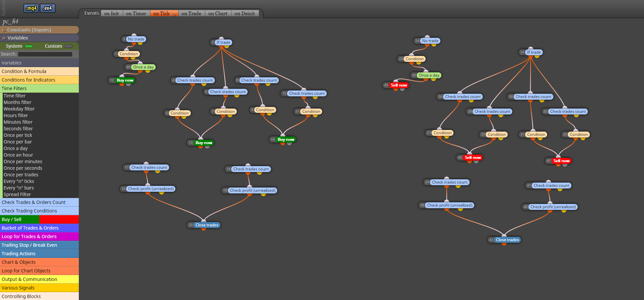644x300 pixels.
Task: Expand the Condition & Formula category
Action: coord(39,71)
